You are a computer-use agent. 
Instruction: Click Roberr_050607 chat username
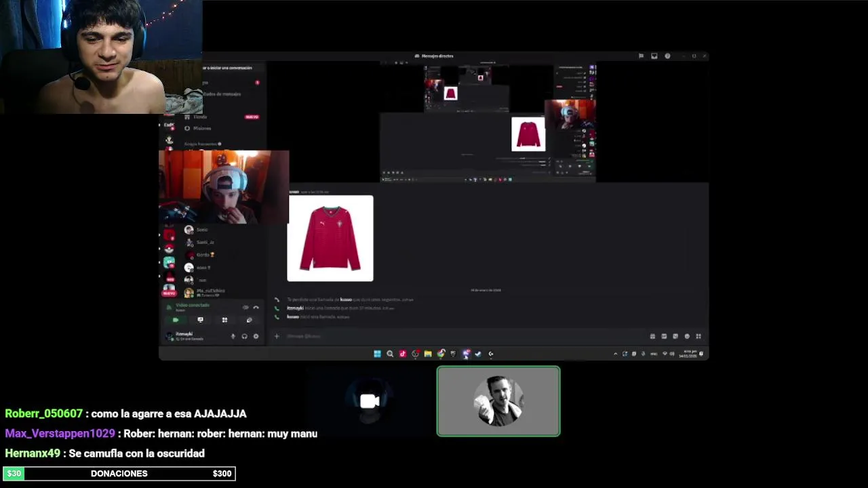click(x=44, y=413)
